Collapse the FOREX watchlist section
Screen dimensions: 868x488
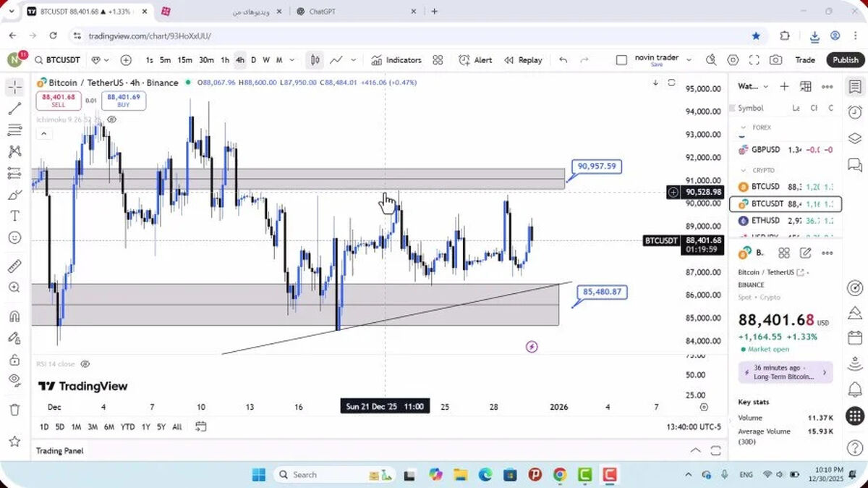pos(742,127)
